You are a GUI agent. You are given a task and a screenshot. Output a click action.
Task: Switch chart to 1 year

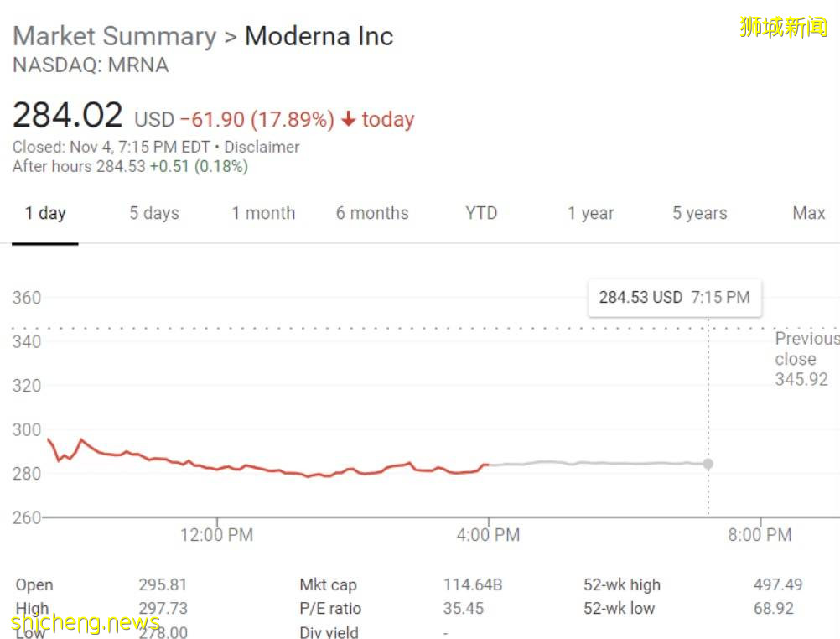[590, 214]
